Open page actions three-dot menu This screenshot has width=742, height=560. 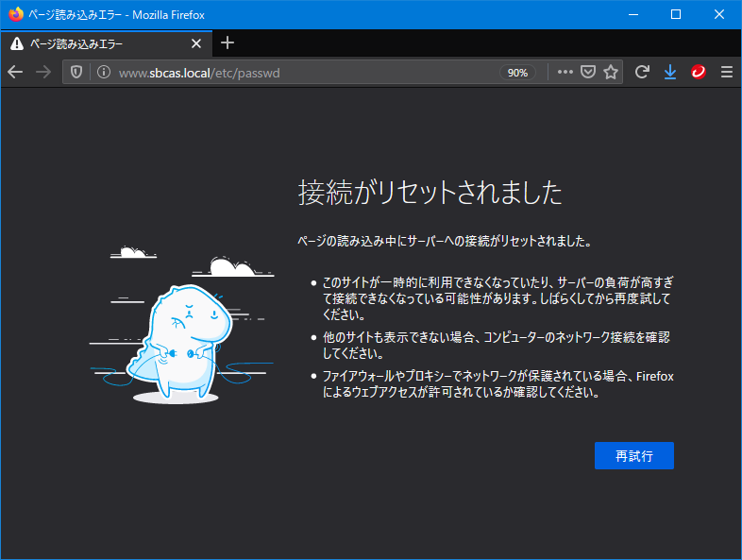565,72
